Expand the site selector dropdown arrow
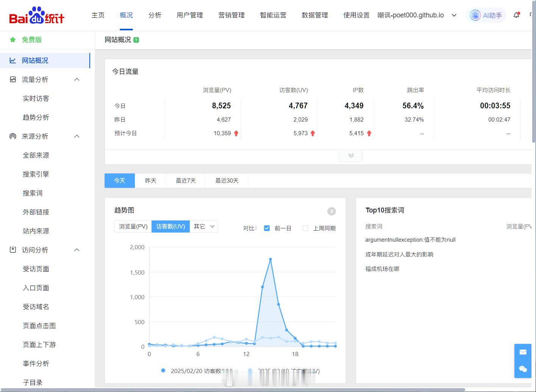 pyautogui.click(x=454, y=15)
